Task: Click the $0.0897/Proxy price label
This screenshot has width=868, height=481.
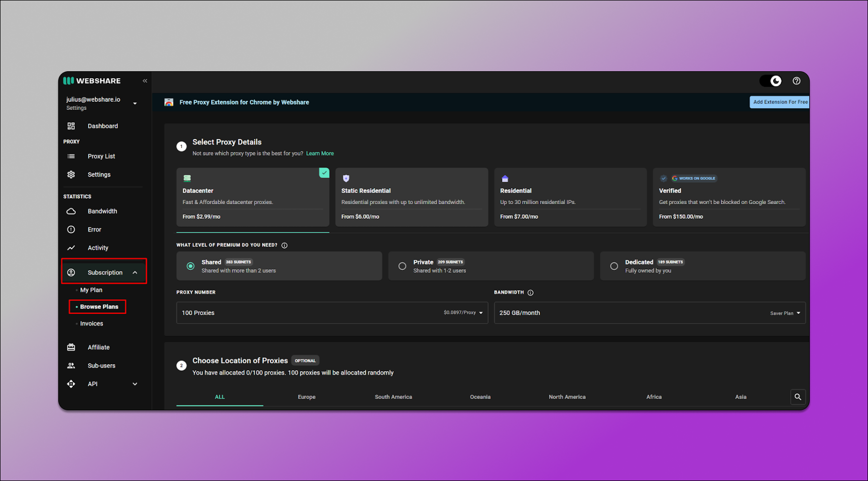Action: [460, 312]
